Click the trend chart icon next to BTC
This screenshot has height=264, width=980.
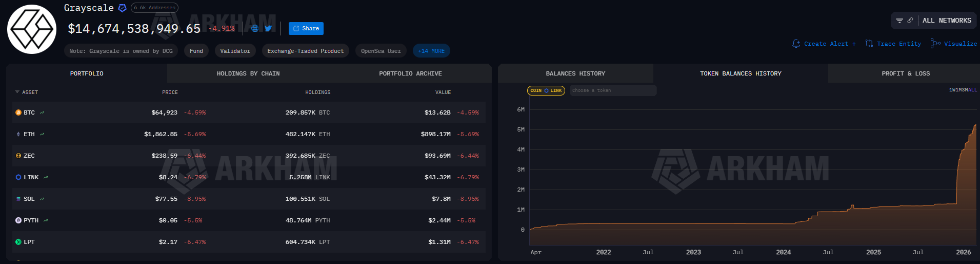click(42, 112)
